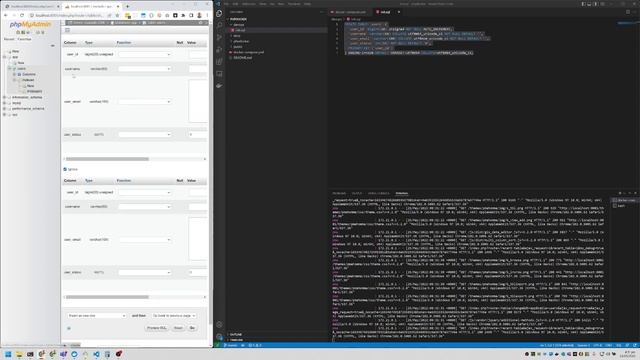Click the Reset button
The width and height of the screenshot is (640, 360).
178,328
